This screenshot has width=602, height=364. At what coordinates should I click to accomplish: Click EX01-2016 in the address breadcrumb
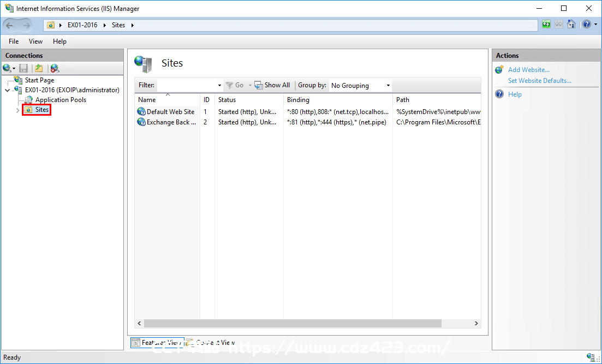(x=82, y=25)
